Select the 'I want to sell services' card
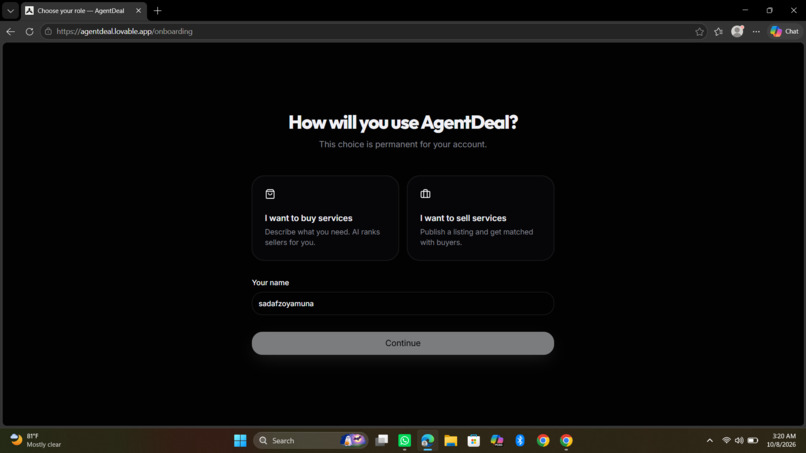The image size is (806, 453). pos(480,218)
